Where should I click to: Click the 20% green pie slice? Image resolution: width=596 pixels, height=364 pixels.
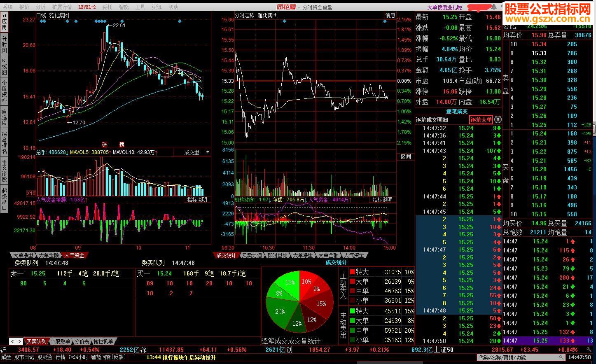[280, 311]
